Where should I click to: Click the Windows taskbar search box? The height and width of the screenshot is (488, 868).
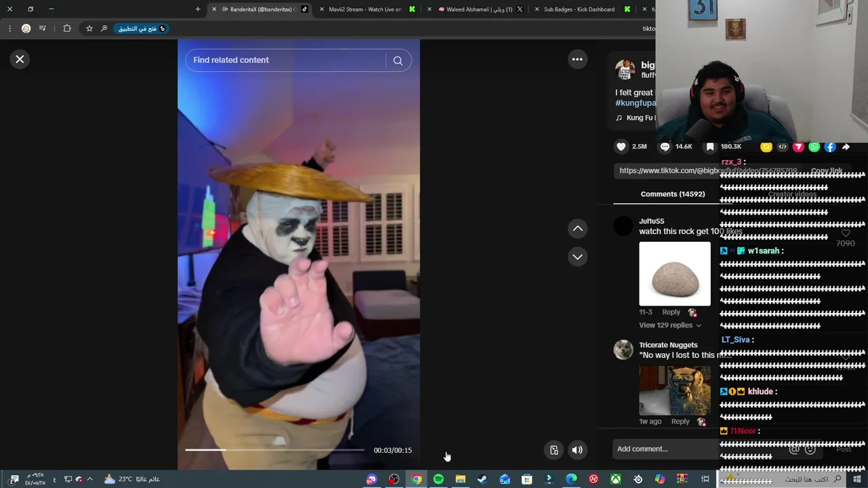pyautogui.click(x=797, y=479)
